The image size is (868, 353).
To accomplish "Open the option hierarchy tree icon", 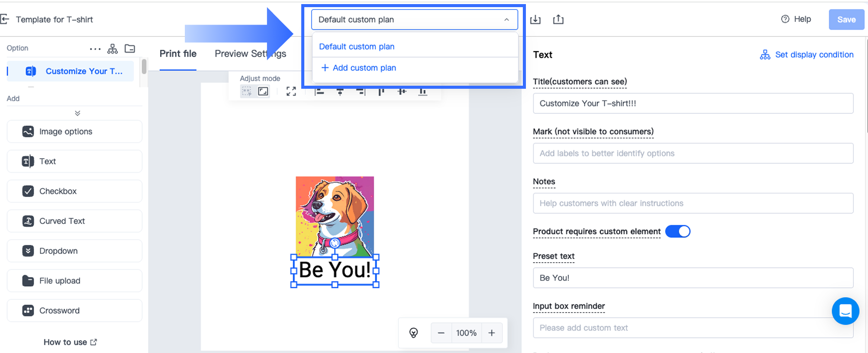I will [x=112, y=48].
